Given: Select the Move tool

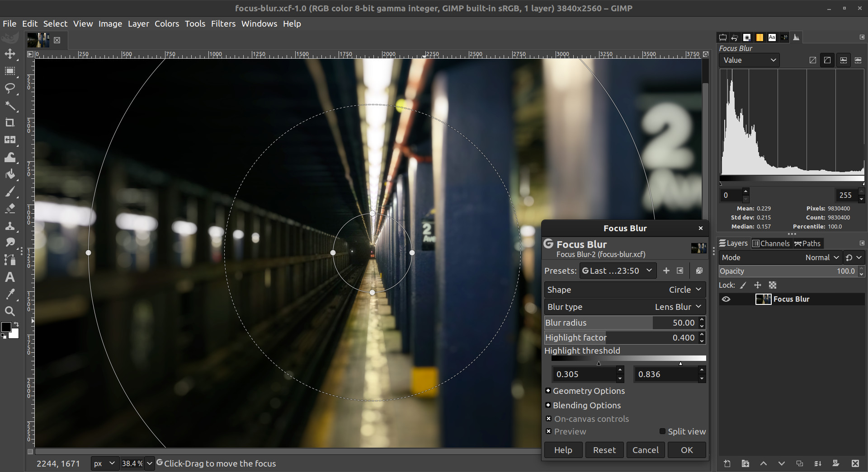Looking at the screenshot, I should [x=10, y=54].
